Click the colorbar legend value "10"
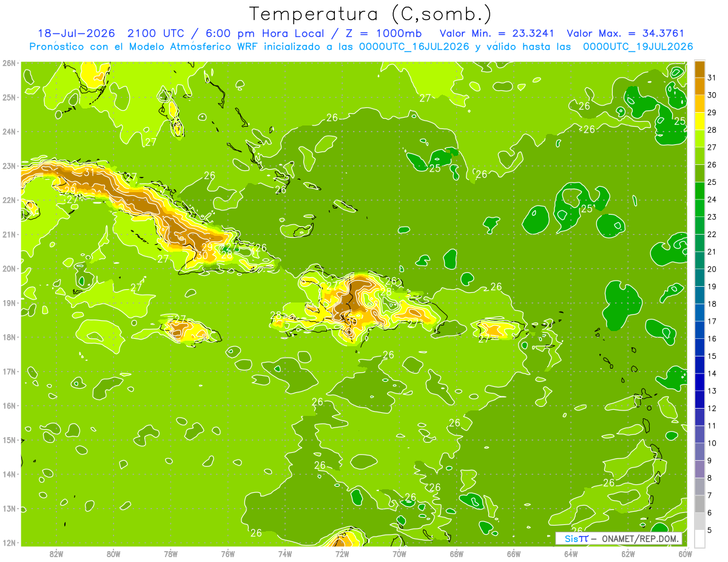The image size is (728, 562). [x=712, y=443]
